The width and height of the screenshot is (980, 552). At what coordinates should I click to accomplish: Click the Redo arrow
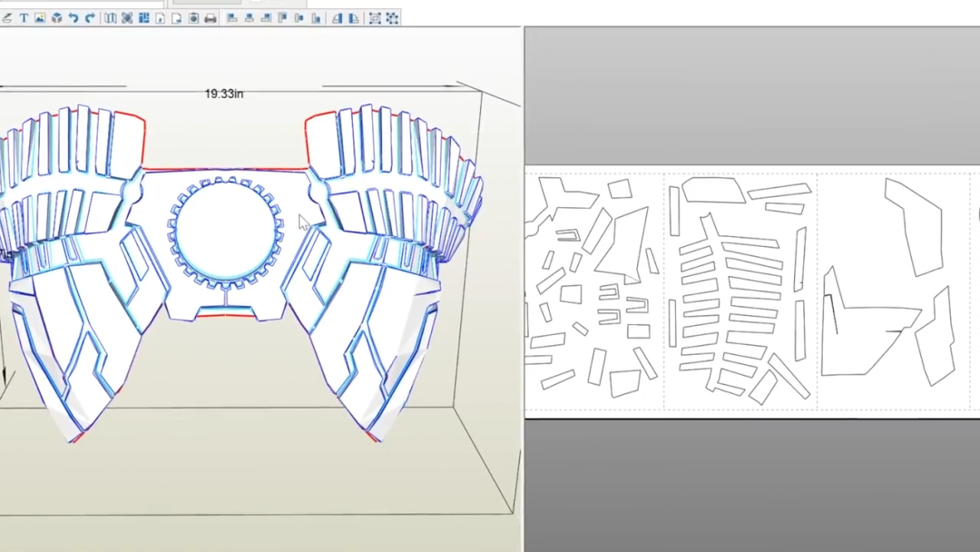point(90,18)
